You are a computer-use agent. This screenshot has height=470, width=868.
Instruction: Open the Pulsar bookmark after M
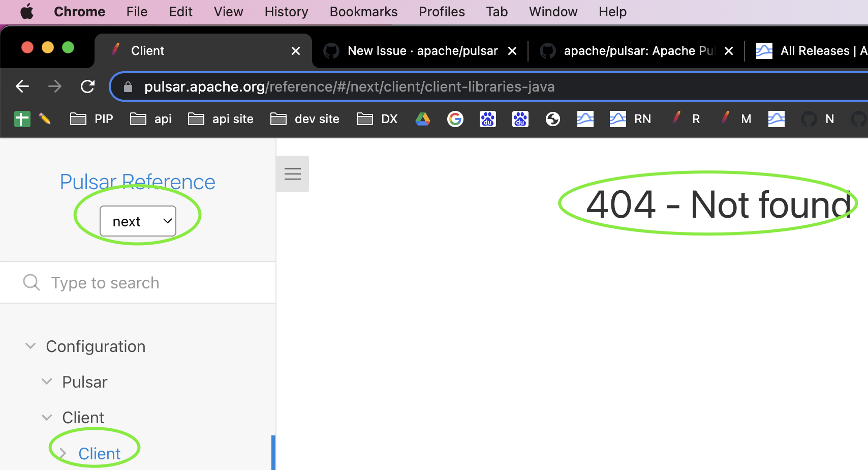[x=777, y=119]
